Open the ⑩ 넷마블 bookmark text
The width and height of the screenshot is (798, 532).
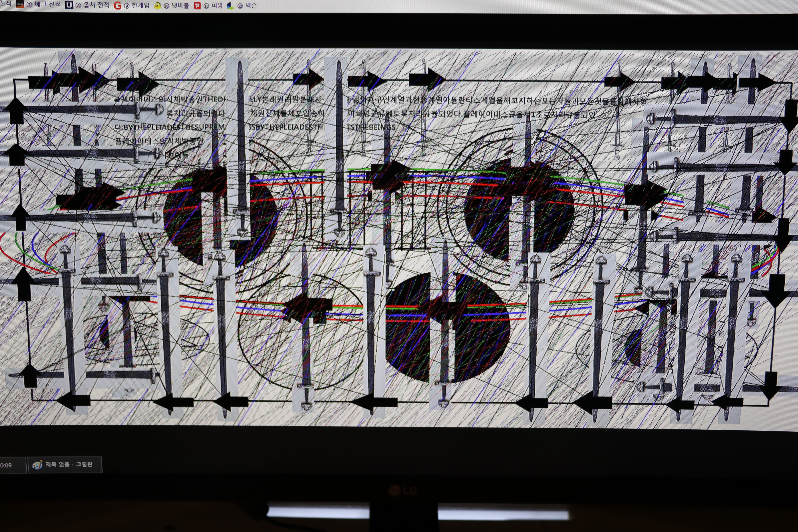pos(176,6)
